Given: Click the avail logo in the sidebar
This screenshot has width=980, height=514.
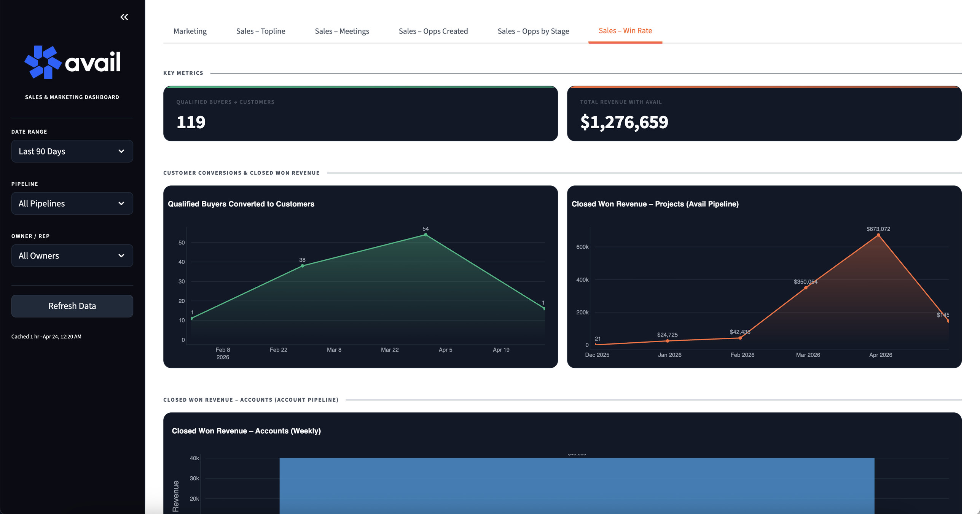Looking at the screenshot, I should click(x=72, y=61).
